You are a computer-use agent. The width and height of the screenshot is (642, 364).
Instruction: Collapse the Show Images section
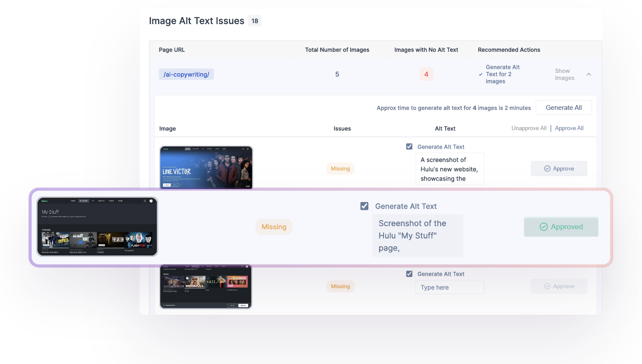pyautogui.click(x=589, y=74)
